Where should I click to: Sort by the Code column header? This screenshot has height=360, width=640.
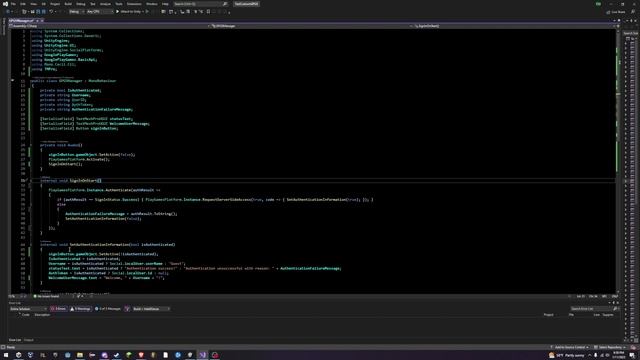pos(25,315)
